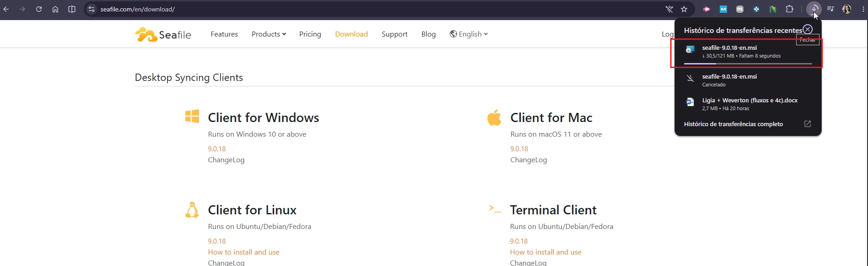This screenshot has width=868, height=266.
Task: Reload the Seafile download page
Action: pyautogui.click(x=39, y=9)
